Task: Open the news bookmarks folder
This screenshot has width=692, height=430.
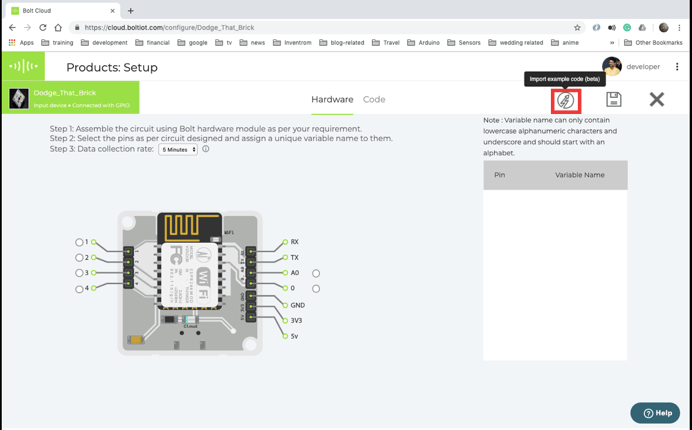Action: pyautogui.click(x=252, y=43)
